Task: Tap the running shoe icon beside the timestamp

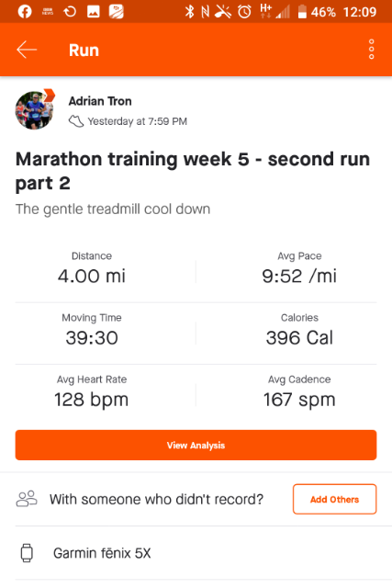Action: tap(76, 121)
